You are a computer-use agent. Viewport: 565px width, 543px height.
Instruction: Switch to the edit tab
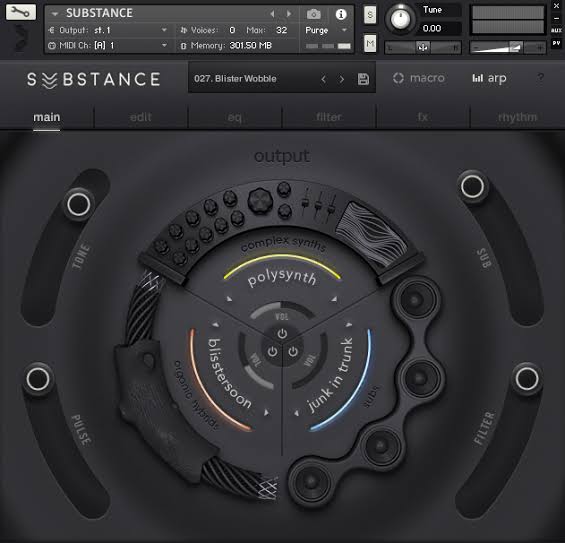click(141, 117)
